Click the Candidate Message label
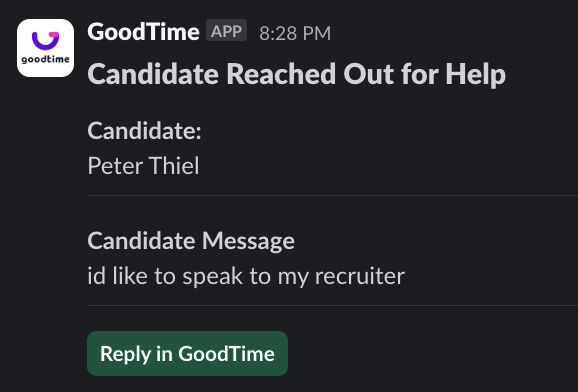Screen dimensions: 578x392 191,241
